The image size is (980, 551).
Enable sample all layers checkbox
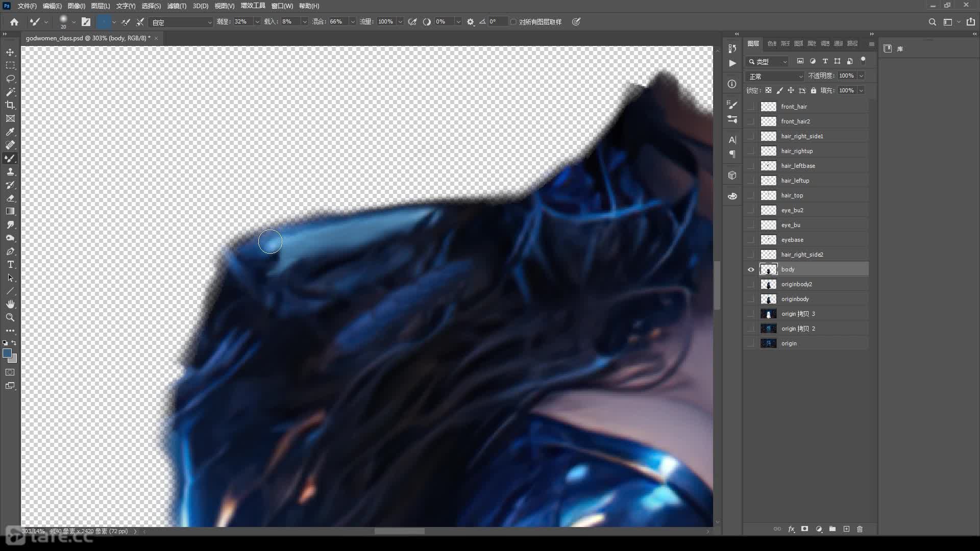513,22
